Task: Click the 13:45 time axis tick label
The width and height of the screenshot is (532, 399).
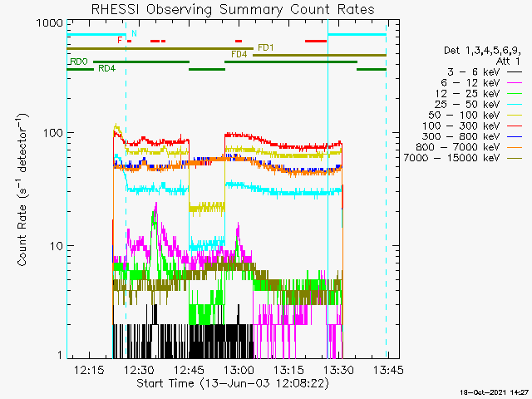Action: point(388,370)
